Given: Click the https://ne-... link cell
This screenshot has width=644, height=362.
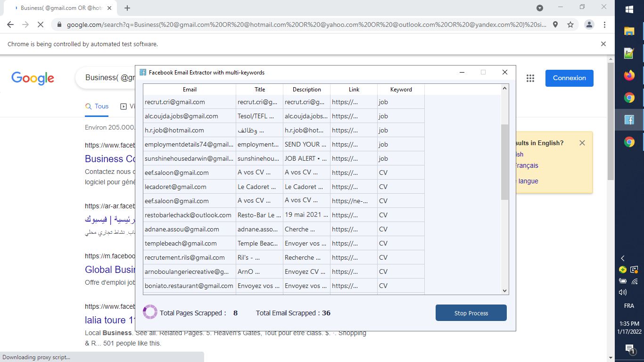Looking at the screenshot, I should 354,201.
